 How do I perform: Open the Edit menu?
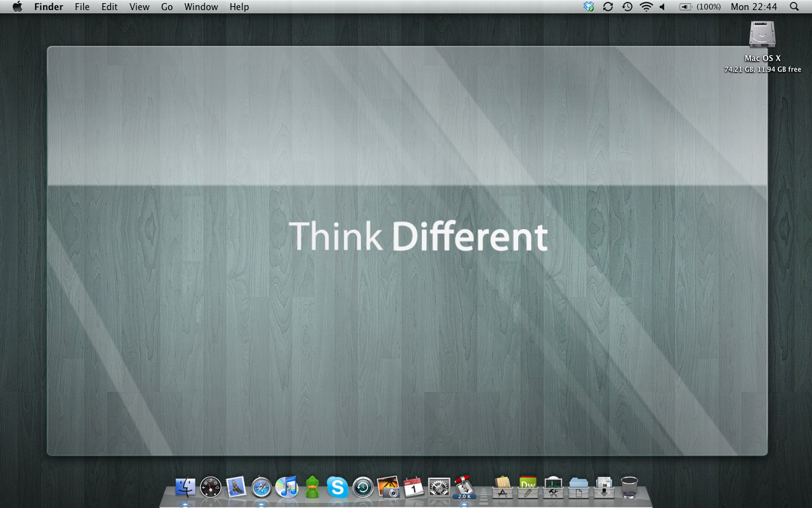(x=110, y=7)
